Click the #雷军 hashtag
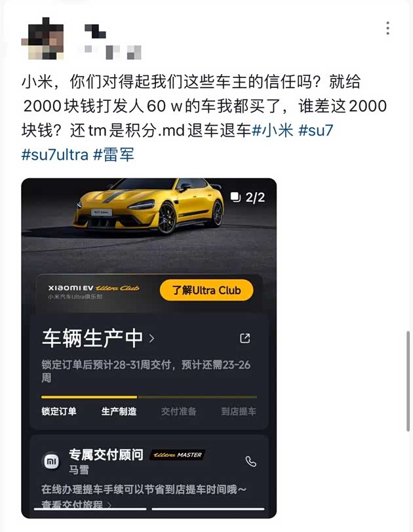Image resolution: width=413 pixels, height=532 pixels. tap(113, 155)
